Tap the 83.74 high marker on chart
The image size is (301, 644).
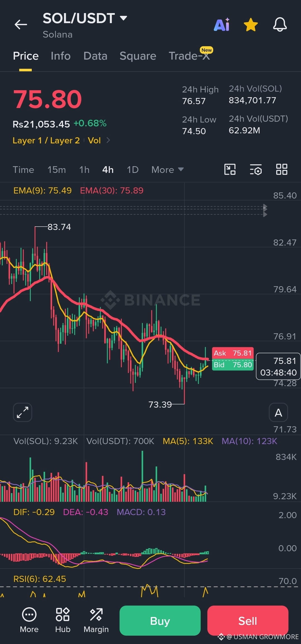point(59,227)
